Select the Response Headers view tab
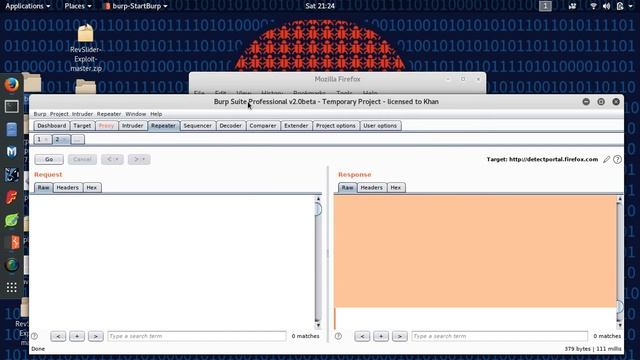 (x=371, y=188)
